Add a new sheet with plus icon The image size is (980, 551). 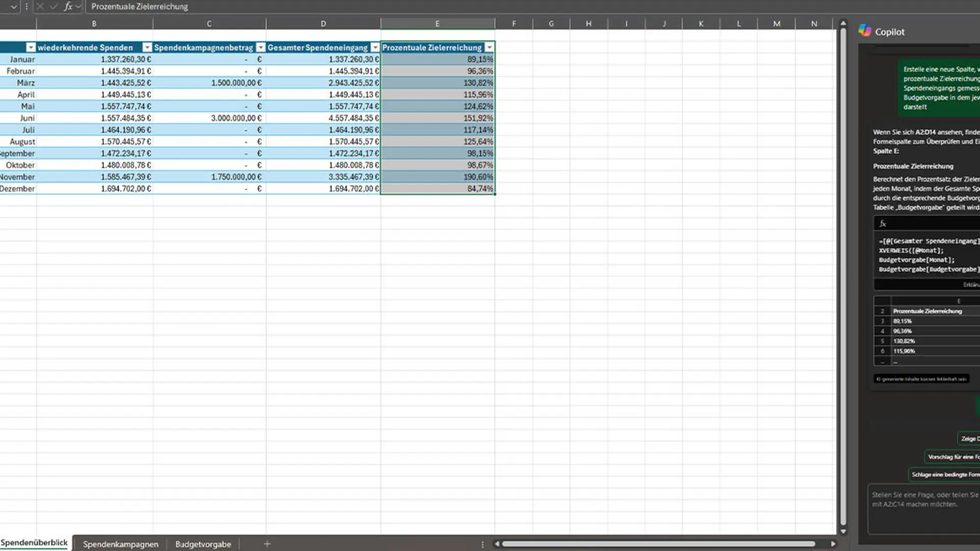267,544
